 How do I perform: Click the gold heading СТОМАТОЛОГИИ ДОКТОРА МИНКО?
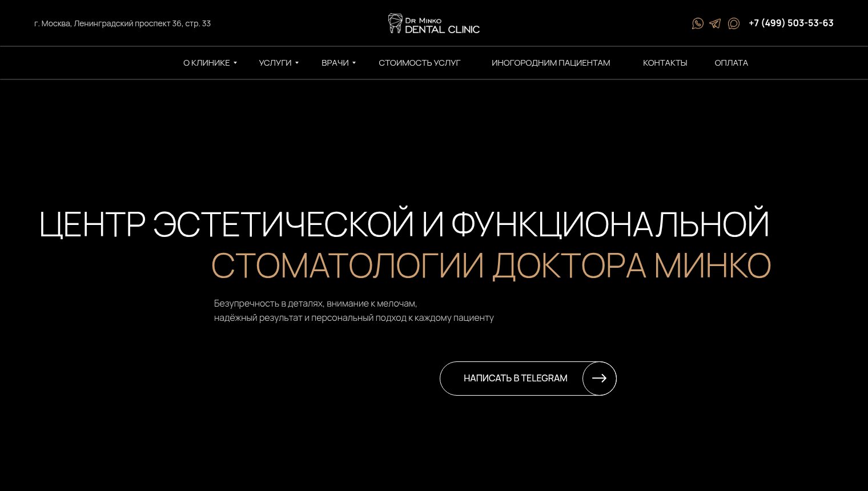(x=491, y=266)
